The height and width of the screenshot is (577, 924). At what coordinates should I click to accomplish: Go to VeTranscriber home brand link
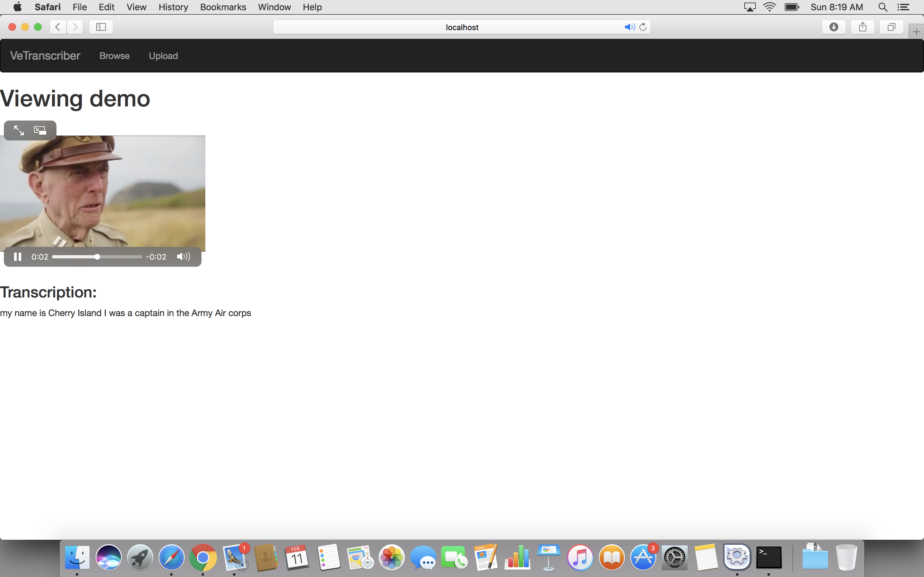[x=45, y=56]
